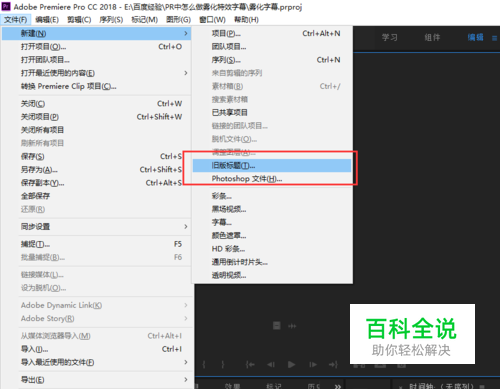Image resolution: width=500 pixels, height=389 pixels.
Task: Open the 序列(S) menu
Action: coord(111,20)
